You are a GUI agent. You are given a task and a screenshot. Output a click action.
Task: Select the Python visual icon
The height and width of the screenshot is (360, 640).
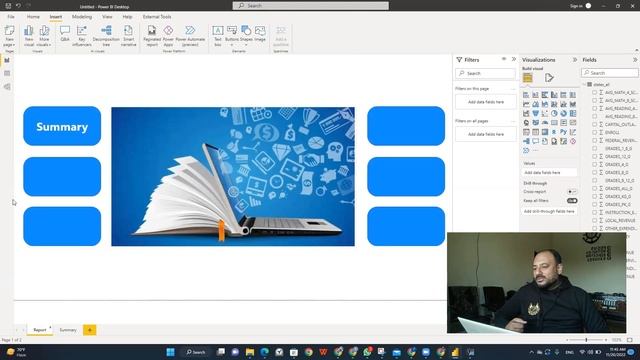click(x=563, y=132)
